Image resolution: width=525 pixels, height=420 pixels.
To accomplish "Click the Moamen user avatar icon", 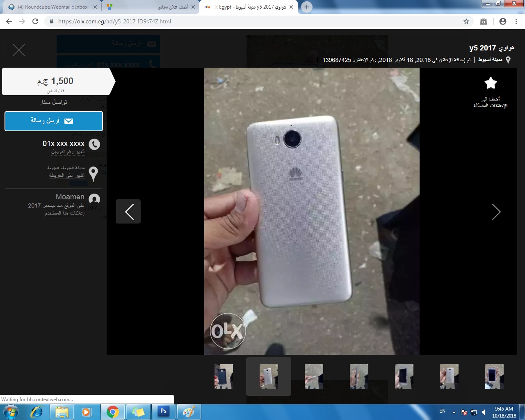I will click(94, 199).
